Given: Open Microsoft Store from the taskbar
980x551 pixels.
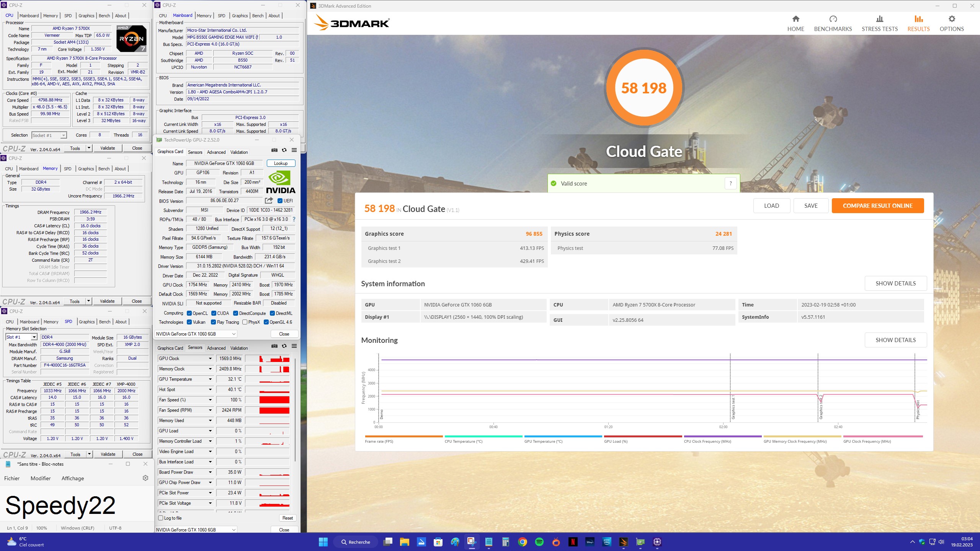Looking at the screenshot, I should pos(438,542).
